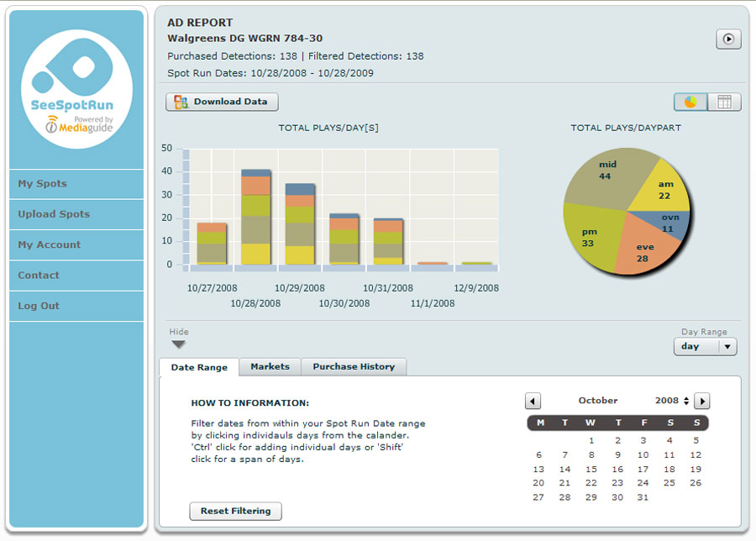
Task: Open the Day Range dropdown
Action: [705, 346]
